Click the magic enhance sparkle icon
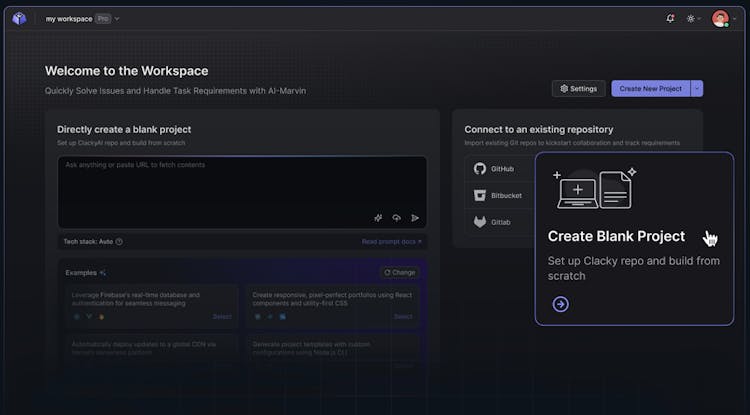This screenshot has width=750, height=415. pos(379,217)
